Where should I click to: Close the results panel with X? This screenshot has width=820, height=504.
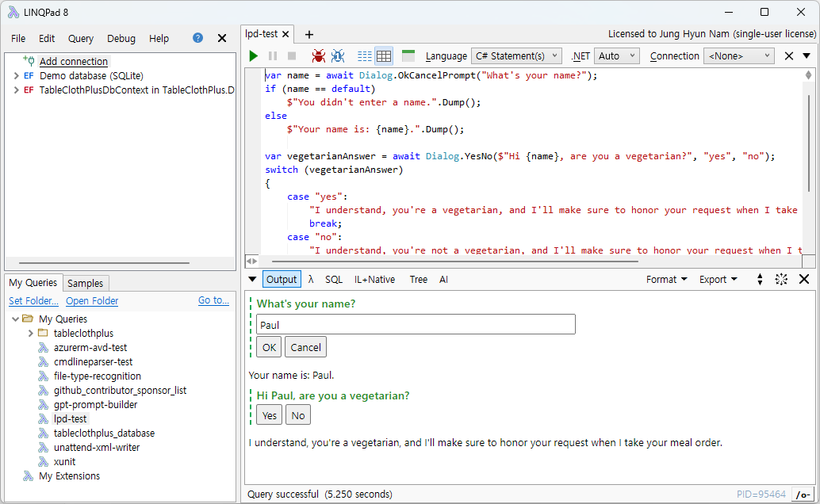pyautogui.click(x=804, y=279)
